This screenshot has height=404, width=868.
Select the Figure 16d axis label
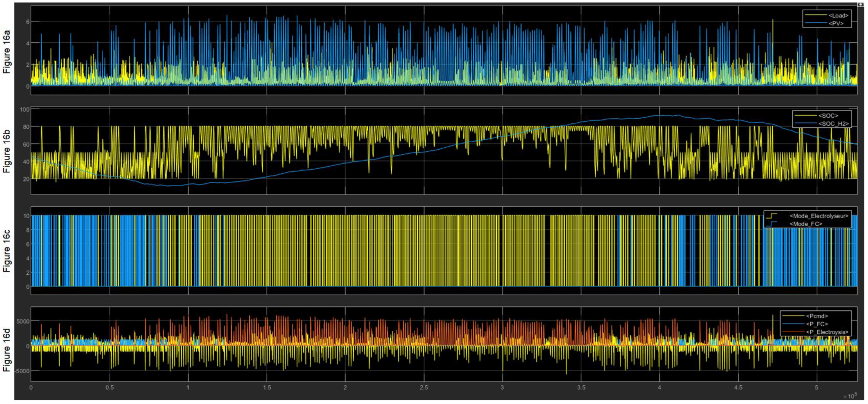point(7,351)
